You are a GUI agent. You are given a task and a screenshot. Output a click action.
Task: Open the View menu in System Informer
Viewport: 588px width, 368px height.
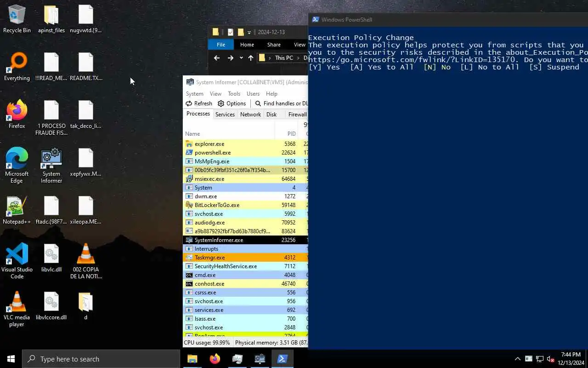(215, 94)
